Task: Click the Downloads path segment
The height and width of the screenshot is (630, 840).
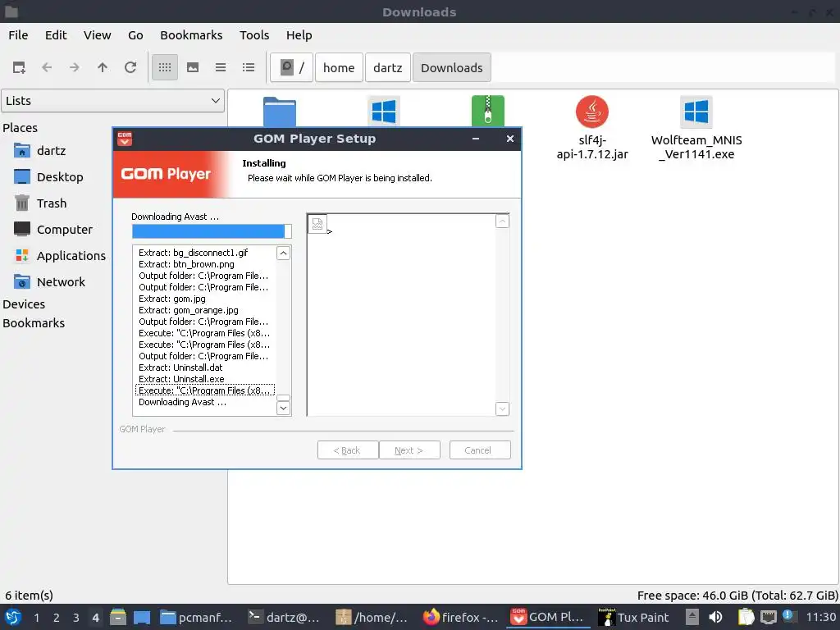Action: pos(452,67)
